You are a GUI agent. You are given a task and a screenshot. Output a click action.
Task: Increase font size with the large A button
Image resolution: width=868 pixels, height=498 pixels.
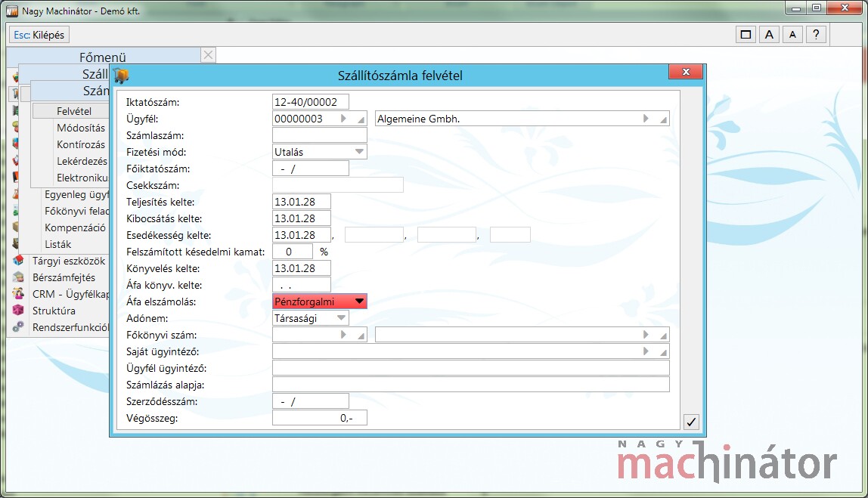pos(769,35)
